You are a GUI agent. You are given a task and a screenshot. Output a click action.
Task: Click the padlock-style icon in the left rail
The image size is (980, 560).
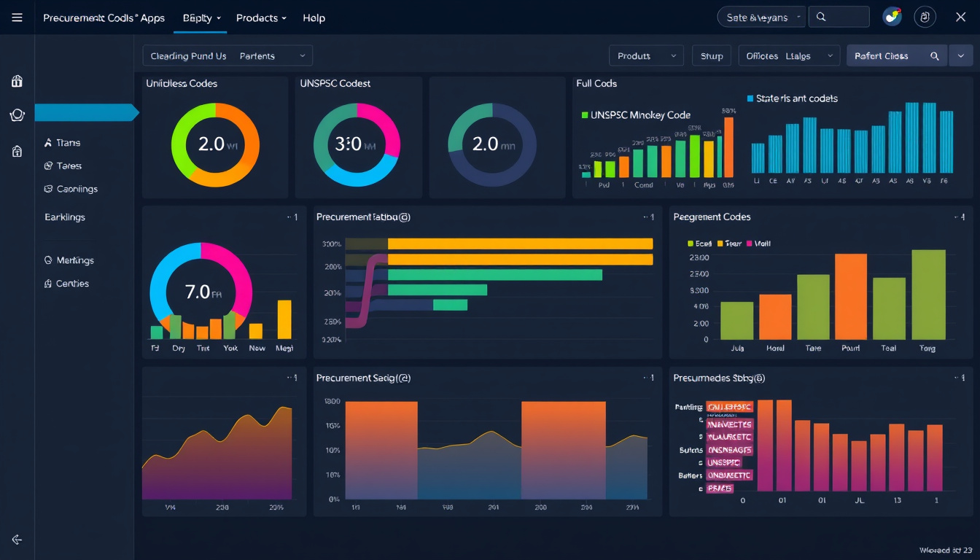17,151
